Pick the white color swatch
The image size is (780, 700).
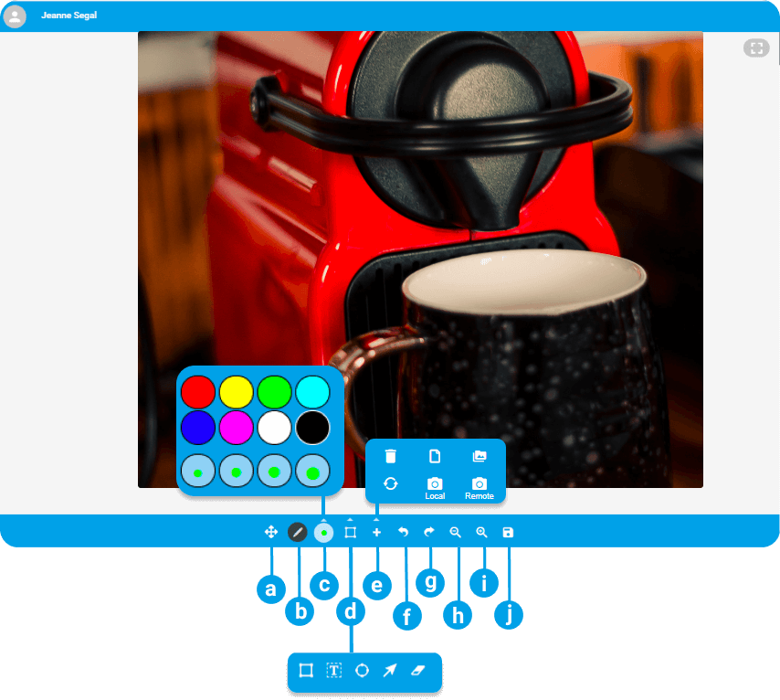click(274, 428)
